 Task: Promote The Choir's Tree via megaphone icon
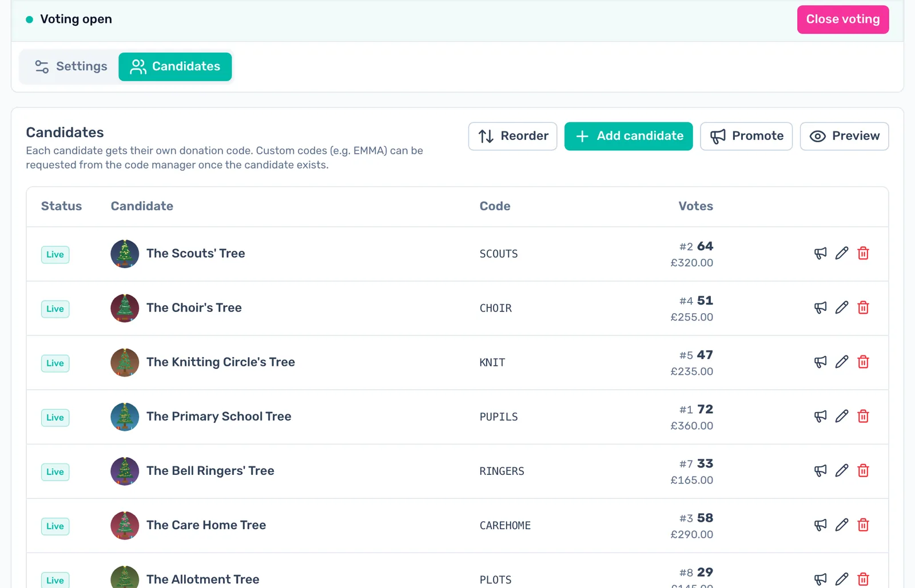(821, 307)
